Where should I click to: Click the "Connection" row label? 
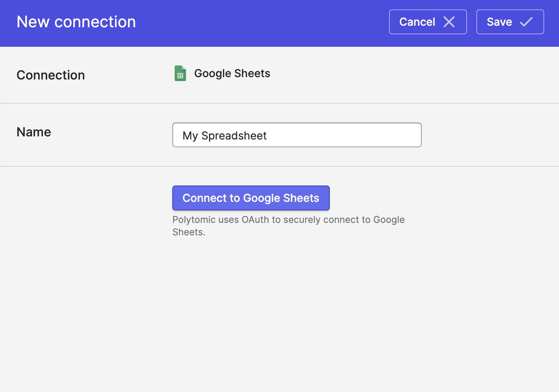(x=51, y=75)
